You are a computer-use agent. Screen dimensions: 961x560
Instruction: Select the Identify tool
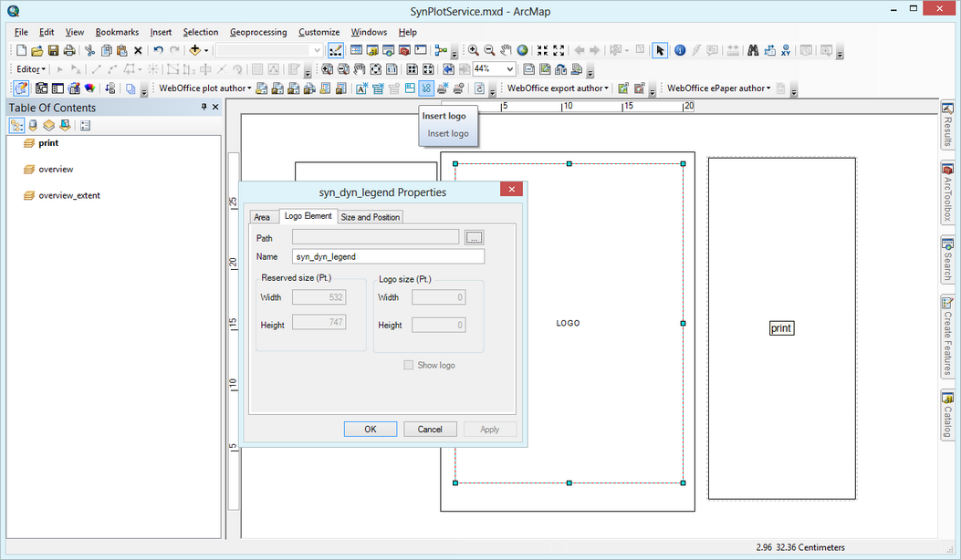[x=679, y=50]
